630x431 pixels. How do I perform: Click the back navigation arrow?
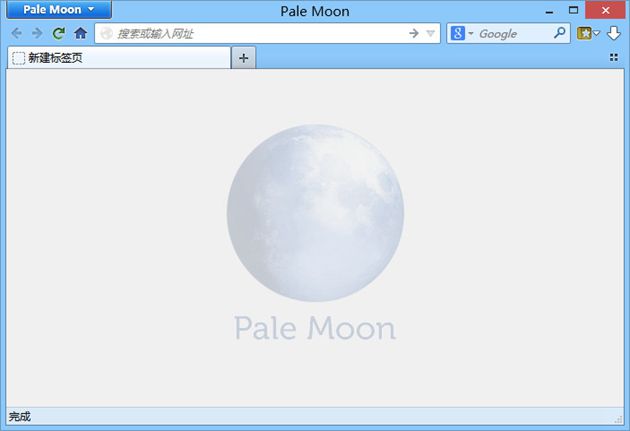pos(16,33)
